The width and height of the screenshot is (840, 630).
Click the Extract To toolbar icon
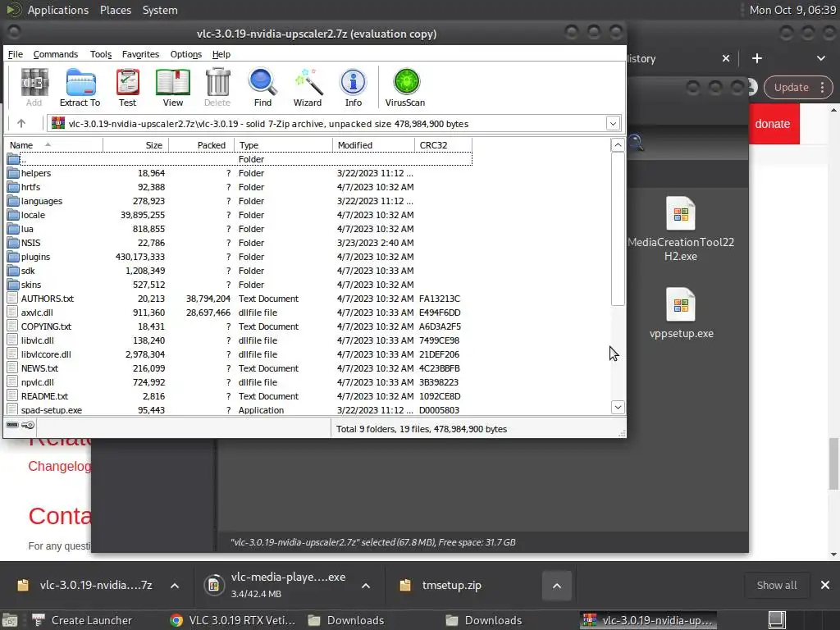coord(80,87)
